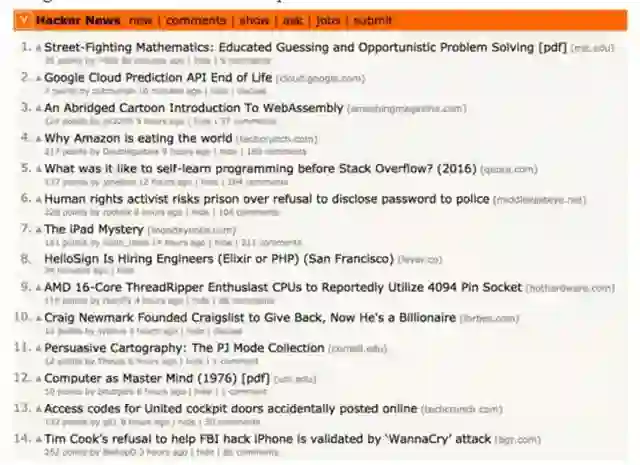This screenshot has height=465, width=640.
Task: Open An Abridged Cartoon Introduction To WebAssembly
Action: (193, 108)
